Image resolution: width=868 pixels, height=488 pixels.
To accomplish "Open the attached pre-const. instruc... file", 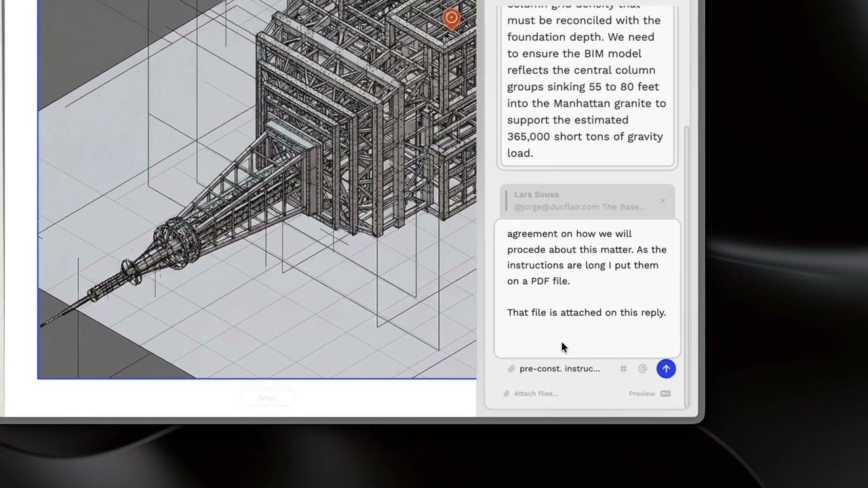I will pyautogui.click(x=559, y=369).
